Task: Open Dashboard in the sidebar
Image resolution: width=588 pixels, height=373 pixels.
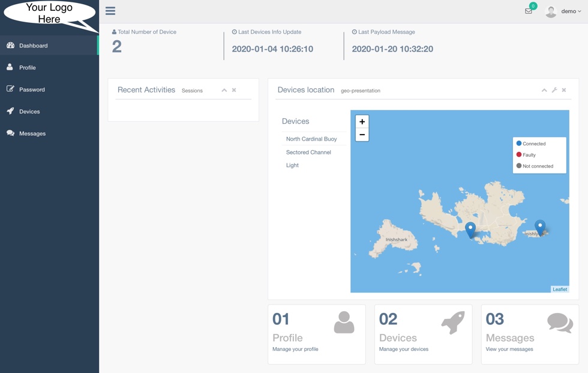Action: click(x=33, y=46)
